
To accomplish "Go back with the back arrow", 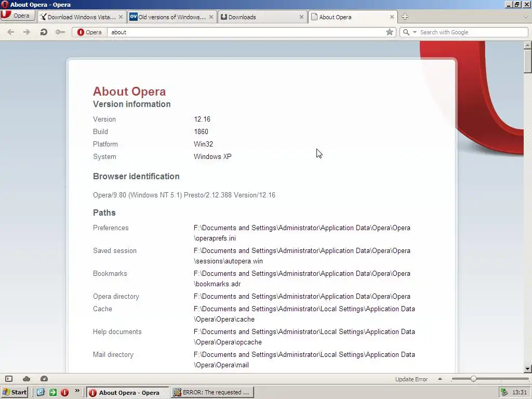I will click(11, 32).
